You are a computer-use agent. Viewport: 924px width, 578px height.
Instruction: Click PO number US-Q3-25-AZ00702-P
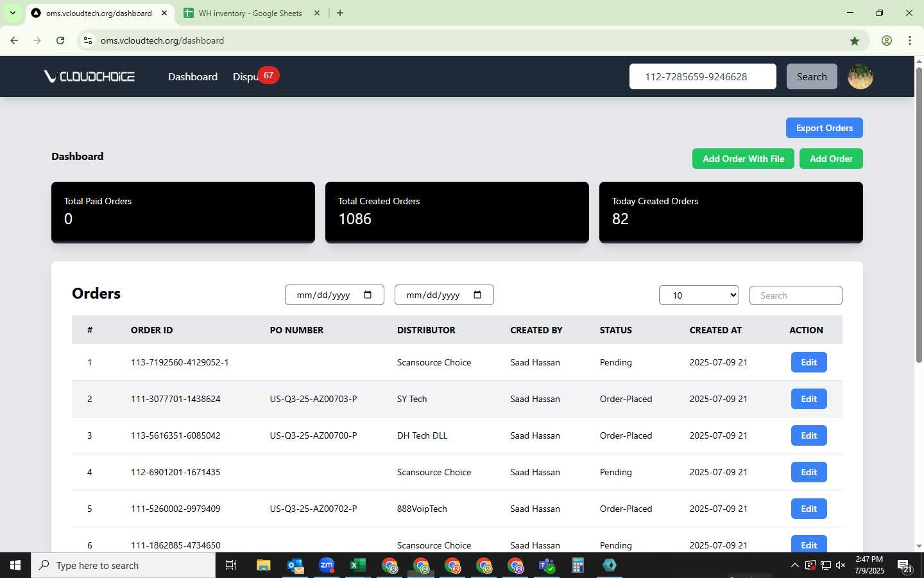point(313,509)
